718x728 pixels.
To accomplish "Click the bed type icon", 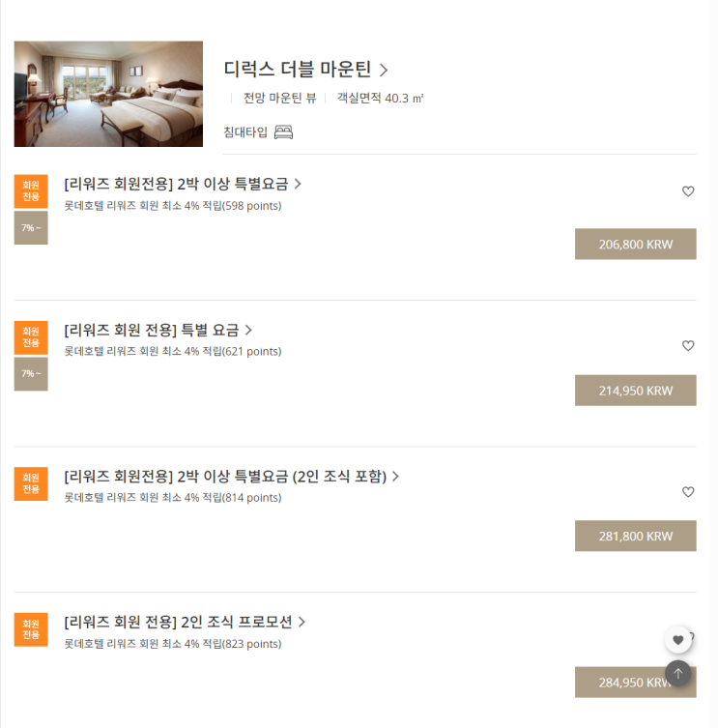I will (283, 132).
